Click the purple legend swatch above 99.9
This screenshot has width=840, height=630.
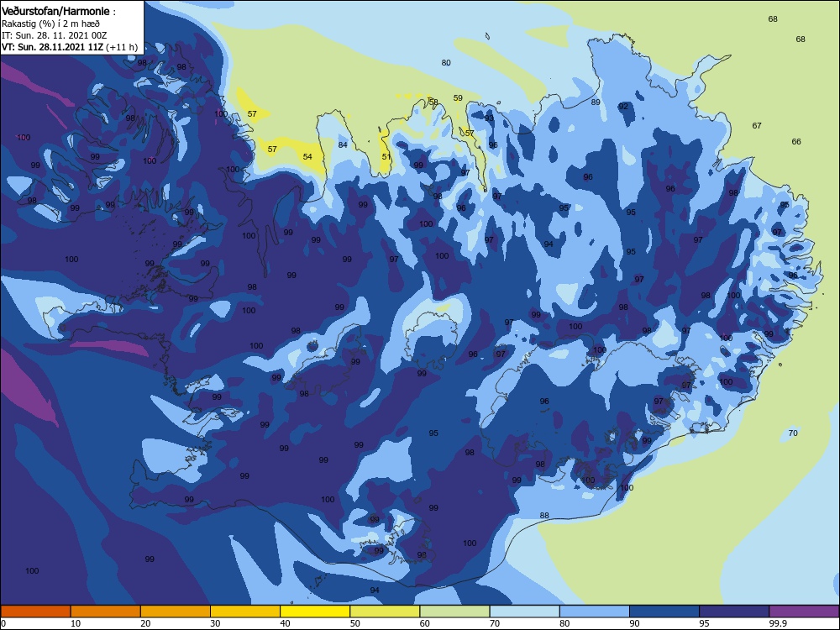pyautogui.click(x=804, y=612)
